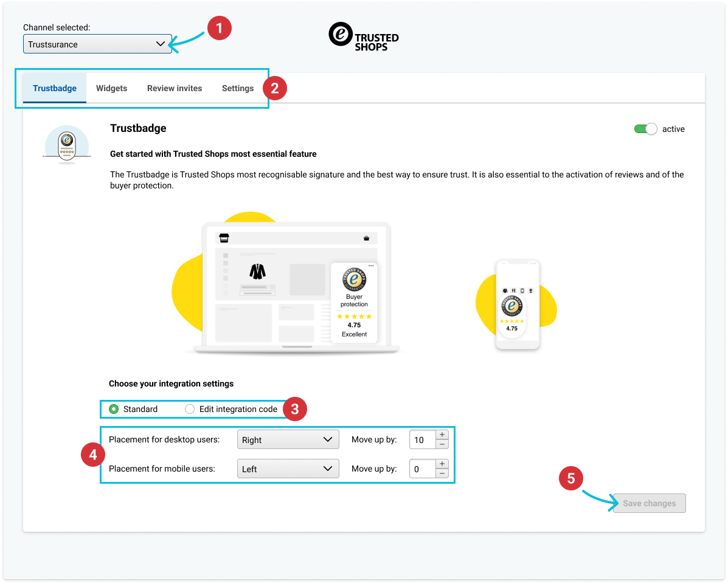The height and width of the screenshot is (584, 728).
Task: Decrease the mobile Move up by value
Action: tap(443, 473)
